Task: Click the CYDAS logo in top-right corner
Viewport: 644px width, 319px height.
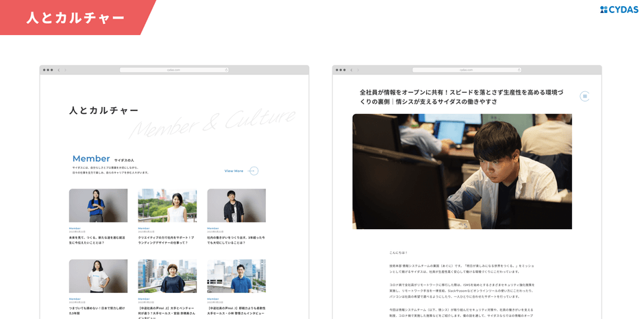Action: point(619,10)
